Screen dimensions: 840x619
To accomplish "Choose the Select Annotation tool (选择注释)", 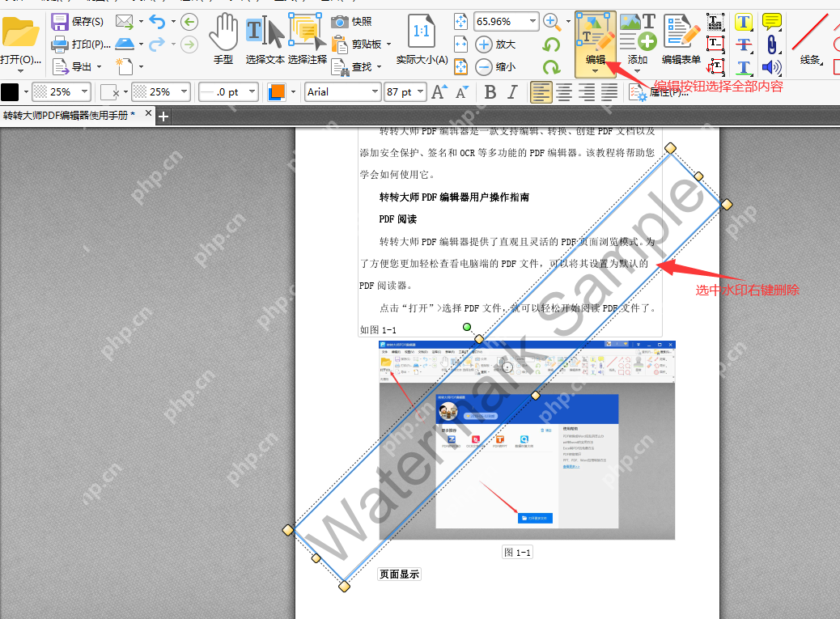I will [x=303, y=36].
